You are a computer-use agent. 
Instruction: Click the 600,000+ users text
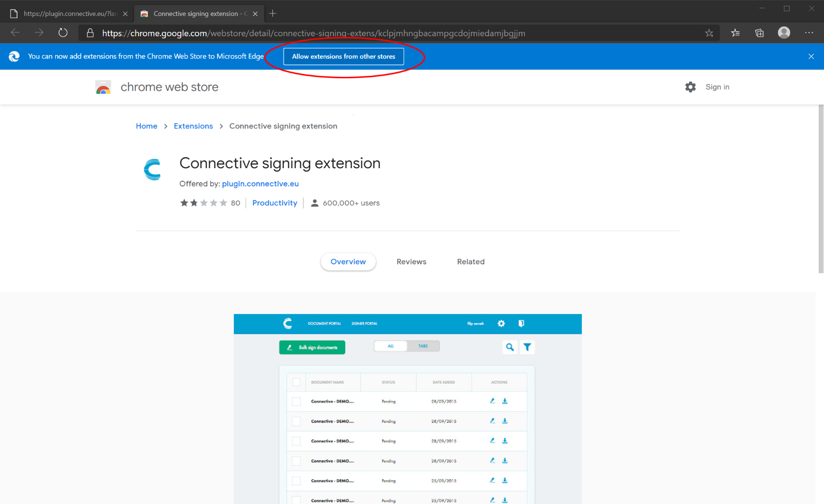351,203
